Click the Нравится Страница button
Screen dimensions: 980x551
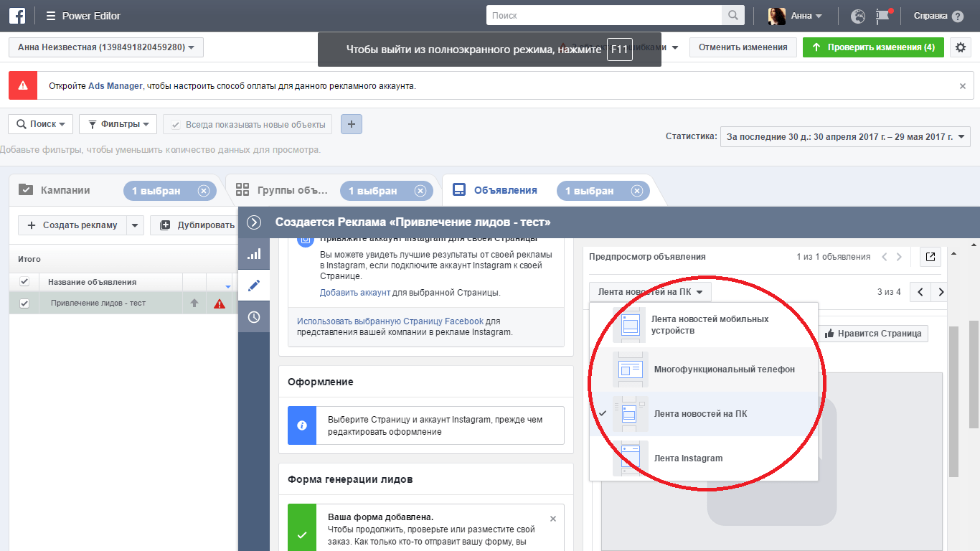(x=873, y=334)
